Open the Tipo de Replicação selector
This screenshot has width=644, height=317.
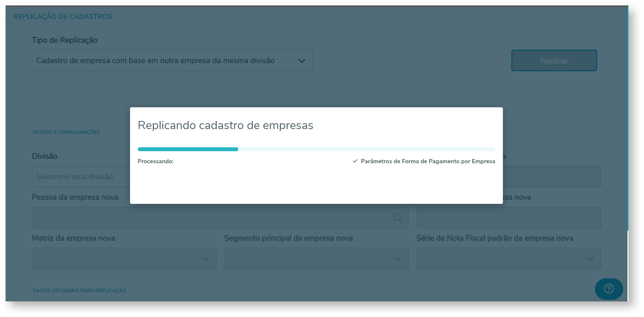(172, 60)
